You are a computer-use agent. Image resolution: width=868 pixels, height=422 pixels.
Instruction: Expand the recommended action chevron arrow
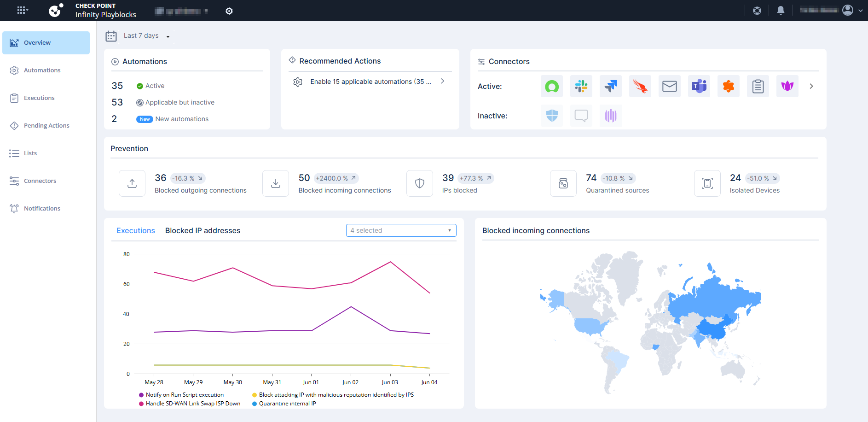pos(442,81)
